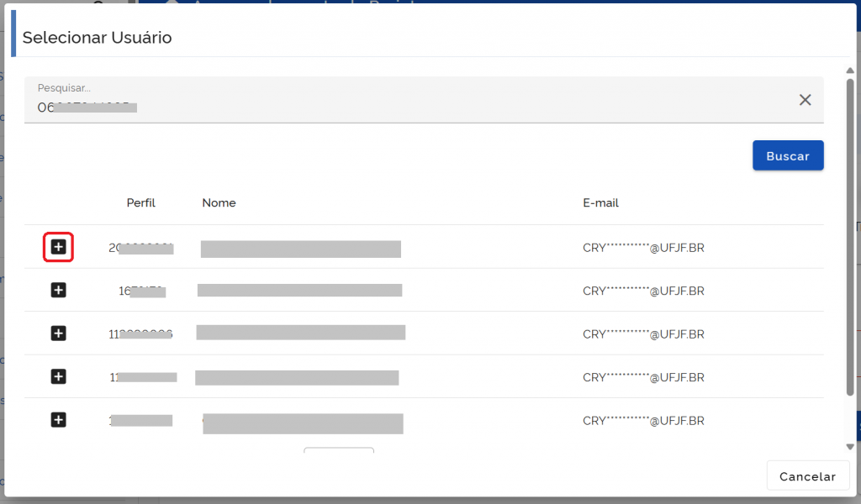Click the Nome column header
Screen dimensions: 861x504
[219, 202]
